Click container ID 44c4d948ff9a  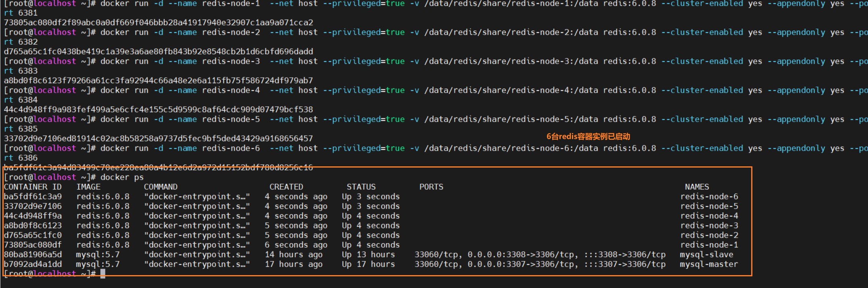click(33, 216)
